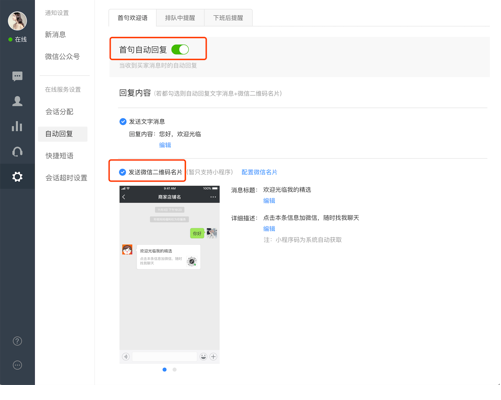This screenshot has width=501, height=400.
Task: Switch to the 下班后提醒 tab
Action: coord(228,18)
